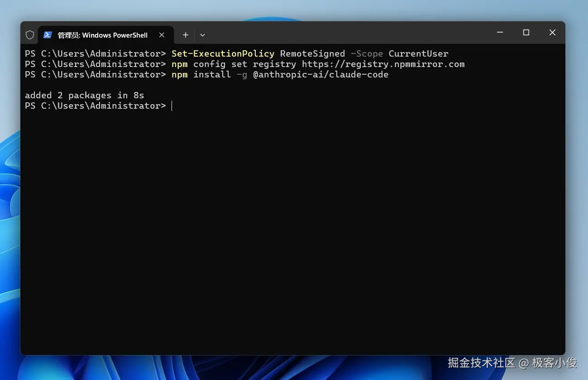Click the 'config set registry' text
This screenshot has width=588, height=380.
tap(244, 64)
